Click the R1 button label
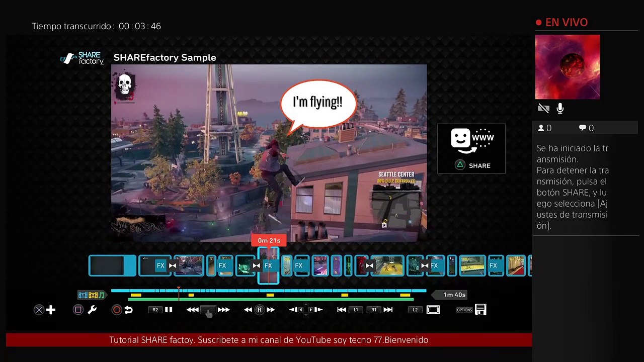The height and width of the screenshot is (362, 644). pos(374,310)
